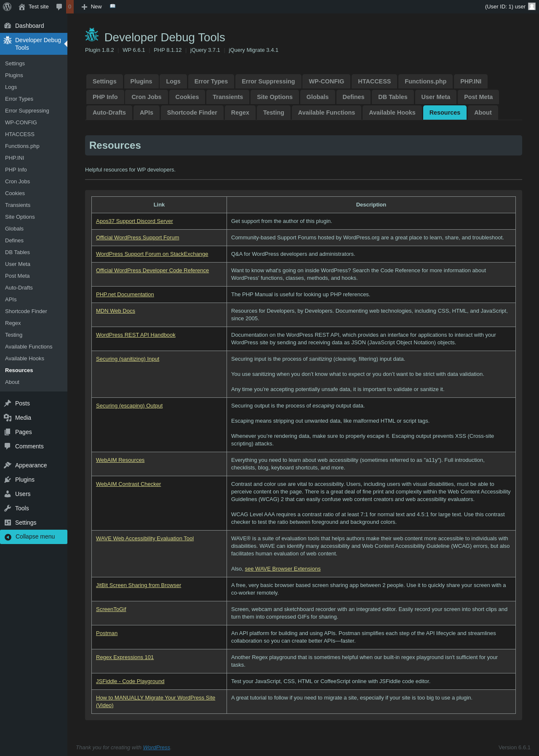Open Official WordPress Developer Code Reference link
The image size is (539, 756).
coord(152,271)
